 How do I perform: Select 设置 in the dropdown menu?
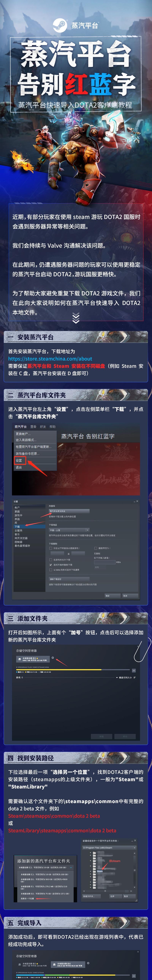point(19,460)
